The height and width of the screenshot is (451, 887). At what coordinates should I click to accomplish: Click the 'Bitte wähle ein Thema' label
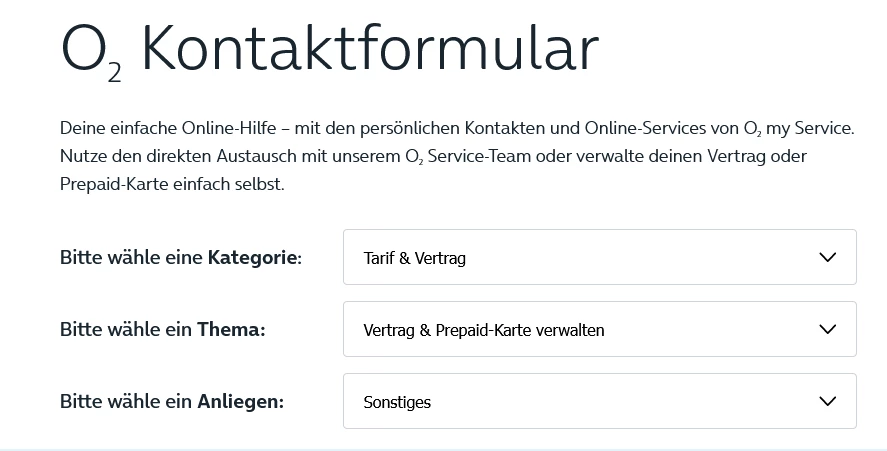point(162,330)
